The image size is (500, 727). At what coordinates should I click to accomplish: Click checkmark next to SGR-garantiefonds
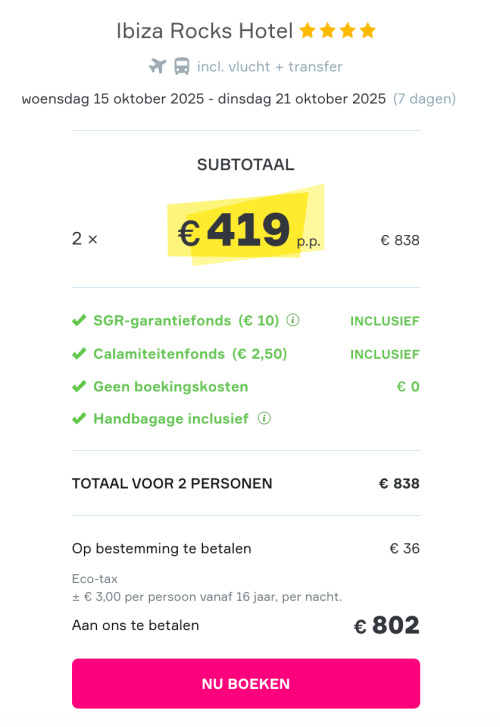[x=79, y=320]
